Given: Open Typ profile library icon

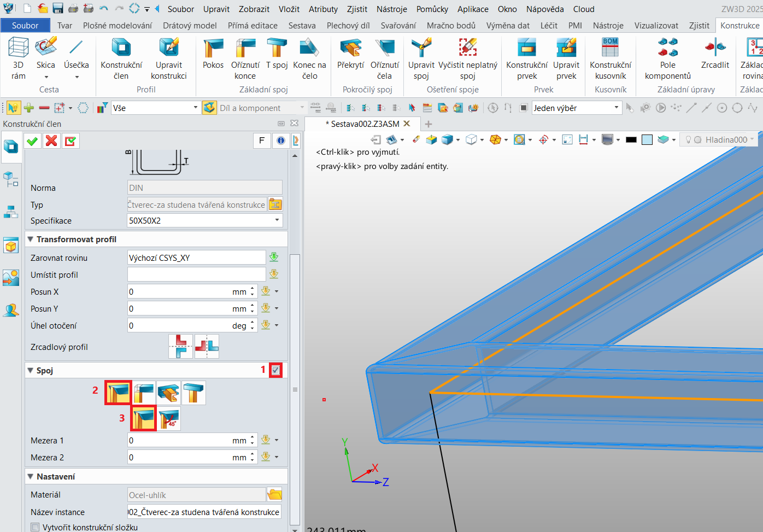Looking at the screenshot, I should coord(275,204).
